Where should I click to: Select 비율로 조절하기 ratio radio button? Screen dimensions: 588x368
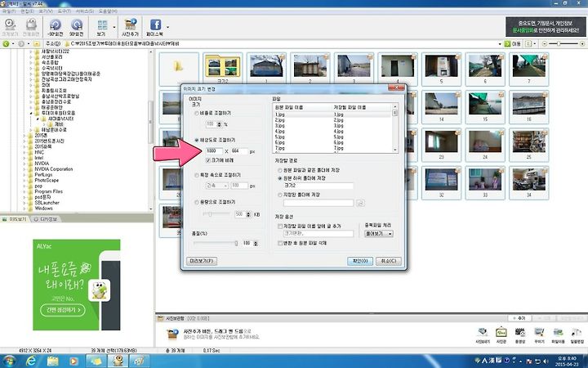pos(197,113)
